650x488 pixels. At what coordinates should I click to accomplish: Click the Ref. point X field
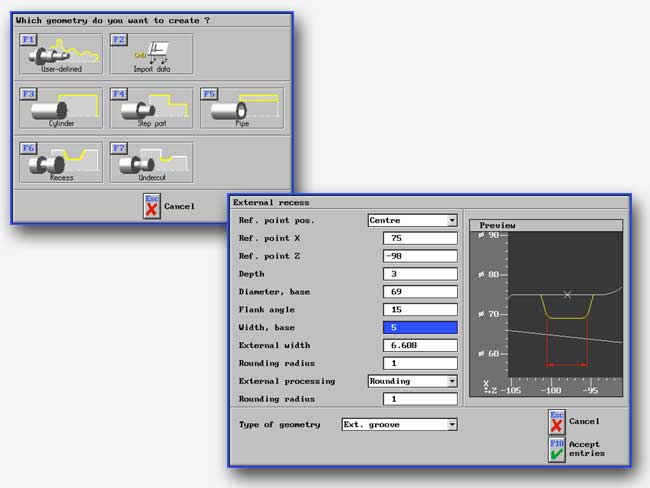[420, 238]
